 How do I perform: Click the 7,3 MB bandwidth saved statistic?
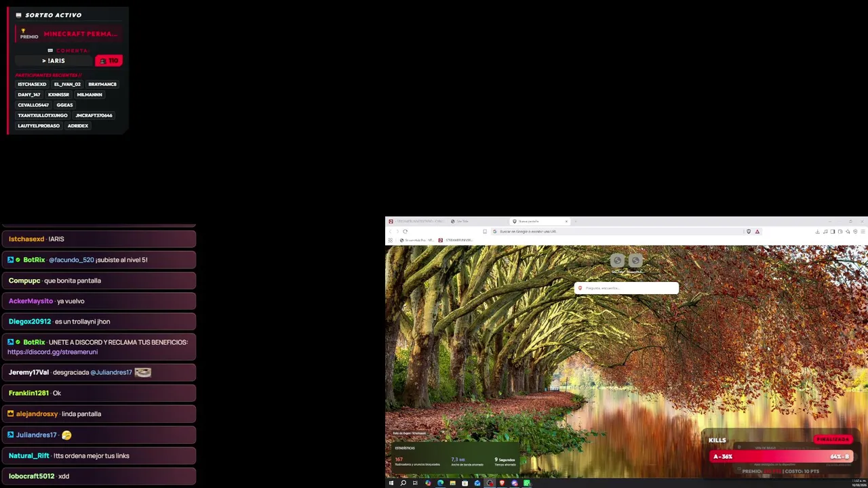point(467,462)
